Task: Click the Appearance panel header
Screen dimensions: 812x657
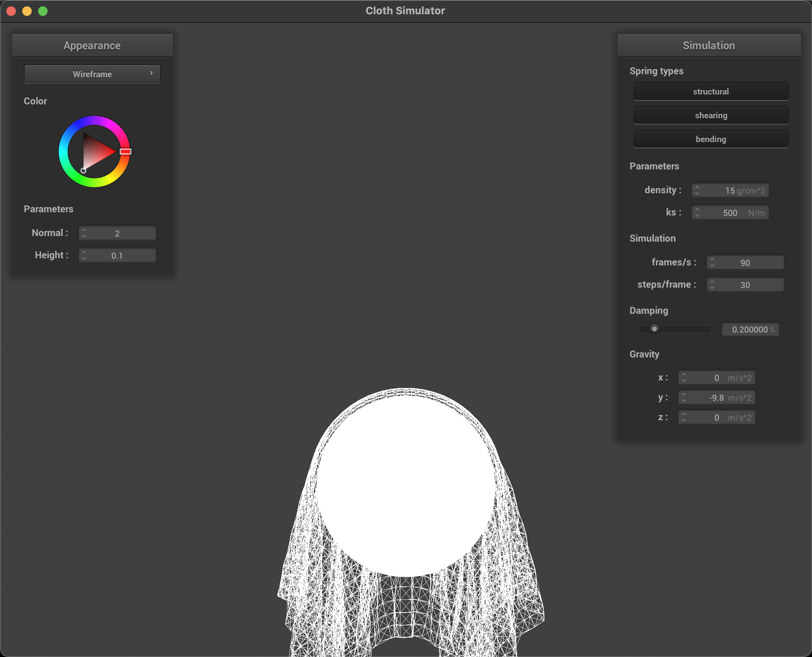Action: click(92, 46)
